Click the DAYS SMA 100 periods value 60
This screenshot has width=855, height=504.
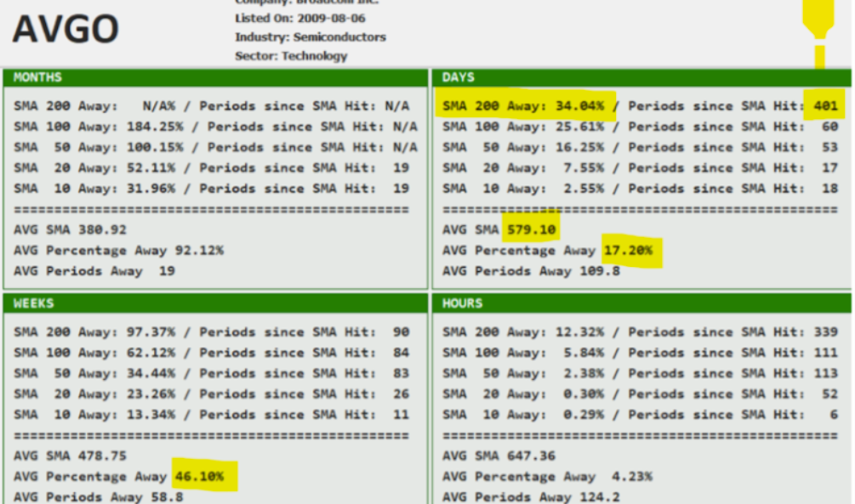830,127
